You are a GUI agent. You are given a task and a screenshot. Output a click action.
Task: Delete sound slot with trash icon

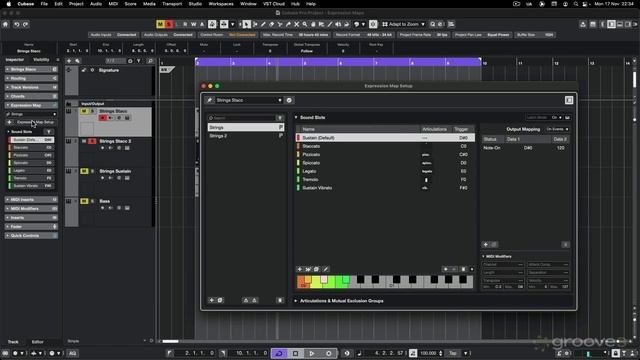[463, 269]
